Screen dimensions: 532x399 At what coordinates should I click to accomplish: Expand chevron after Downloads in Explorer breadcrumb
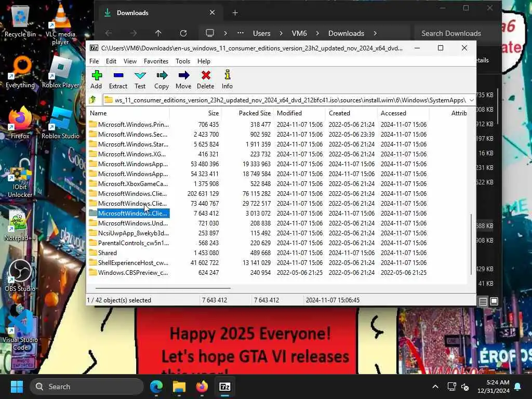(375, 33)
